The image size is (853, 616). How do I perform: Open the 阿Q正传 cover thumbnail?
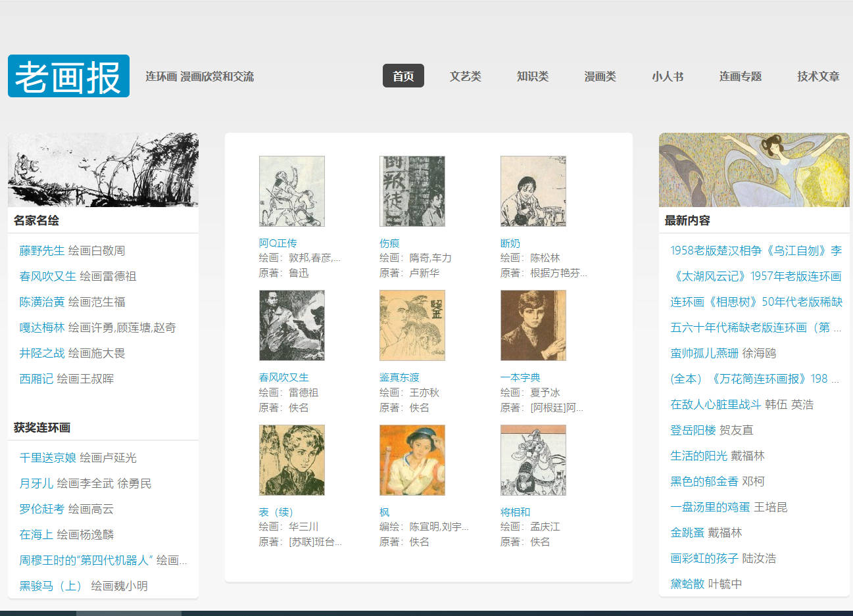click(x=291, y=191)
